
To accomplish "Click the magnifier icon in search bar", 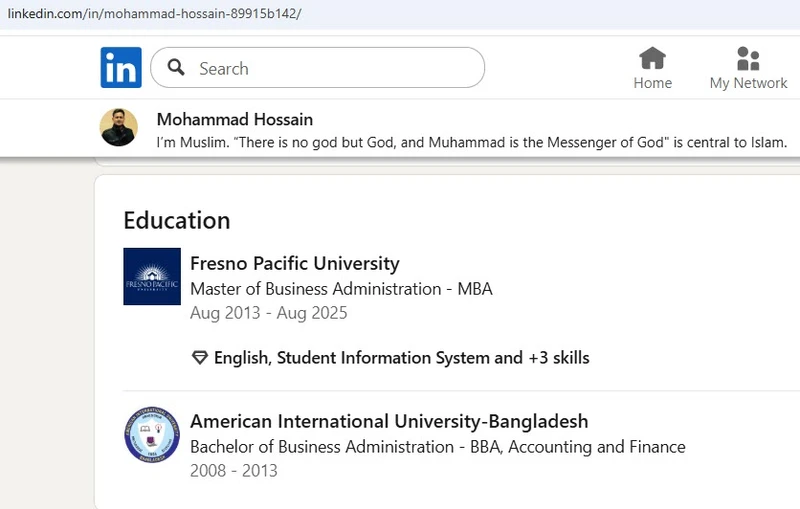I will (176, 67).
